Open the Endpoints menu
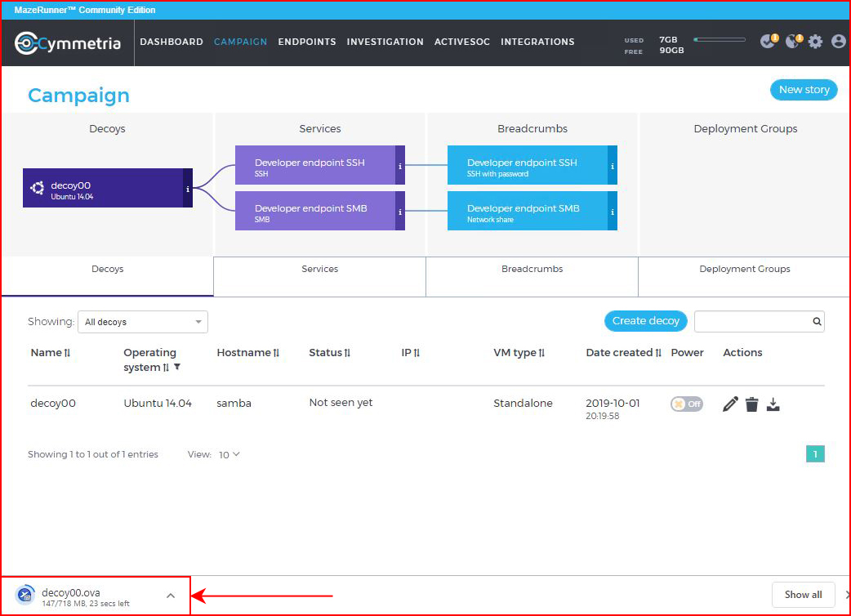Screen dimensions: 851x616 coord(307,42)
